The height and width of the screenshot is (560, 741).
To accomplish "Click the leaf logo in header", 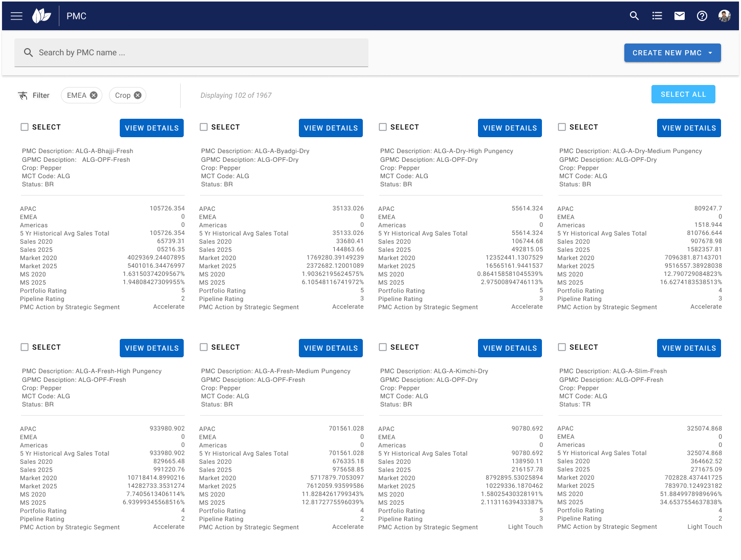I will point(41,16).
